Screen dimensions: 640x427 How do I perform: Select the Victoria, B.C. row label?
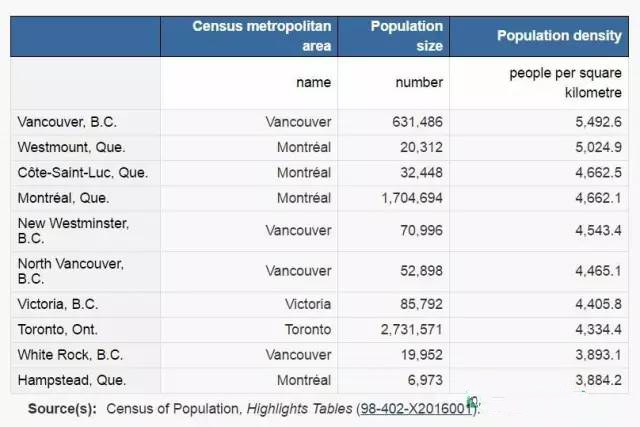click(58, 304)
